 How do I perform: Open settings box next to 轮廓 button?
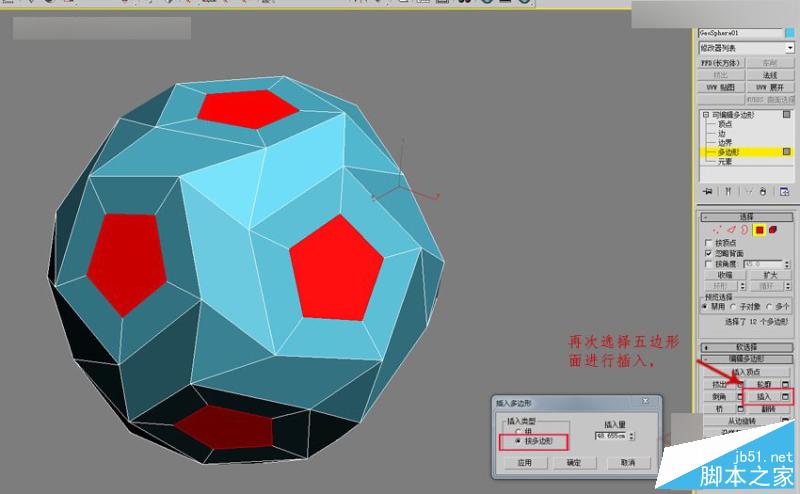click(x=785, y=385)
